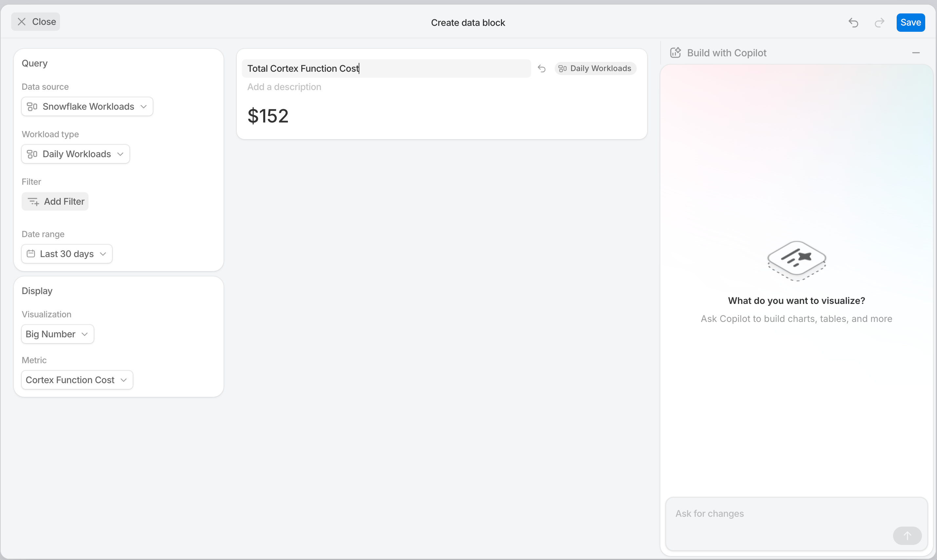937x560 pixels.
Task: Reset title using revert arrow icon
Action: (542, 68)
